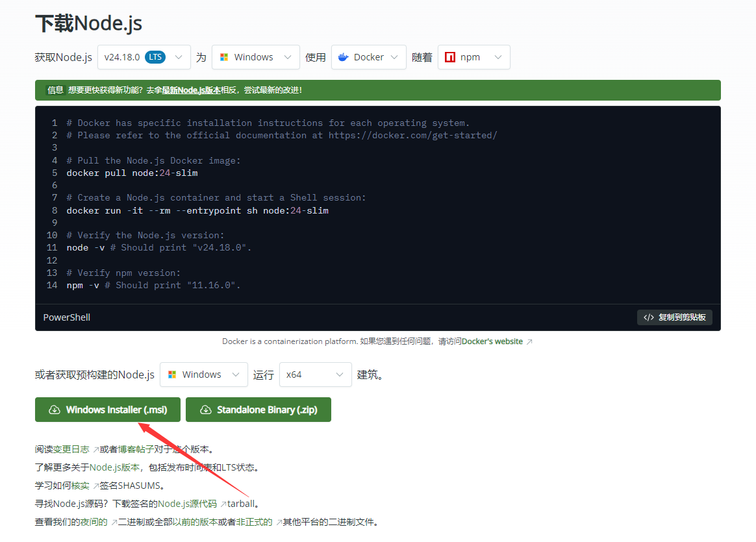The image size is (756, 542).
Task: Click the comment '# Verify the Node.js version:'
Action: 145,235
